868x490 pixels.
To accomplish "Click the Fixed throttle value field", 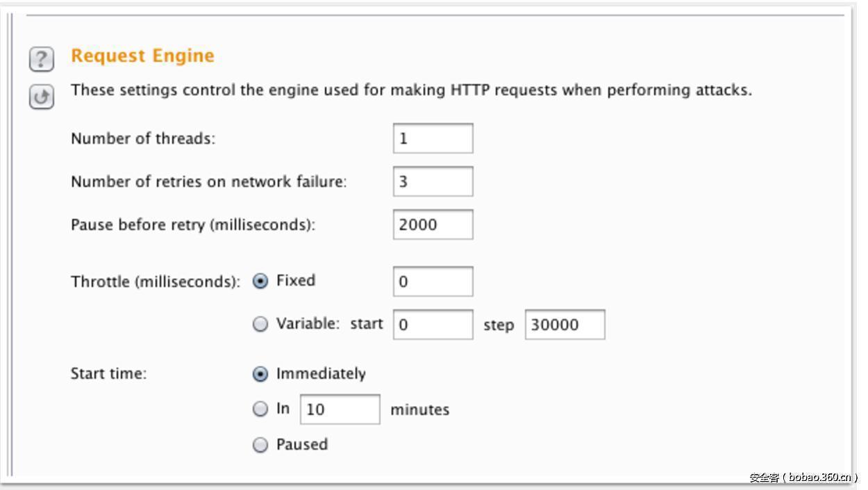I will (433, 281).
